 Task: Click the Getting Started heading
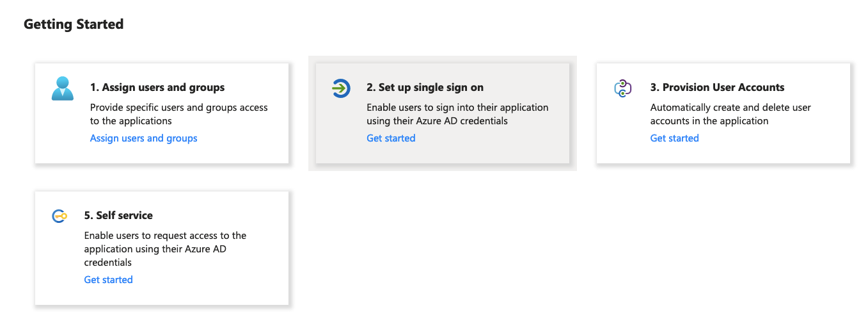pos(74,24)
